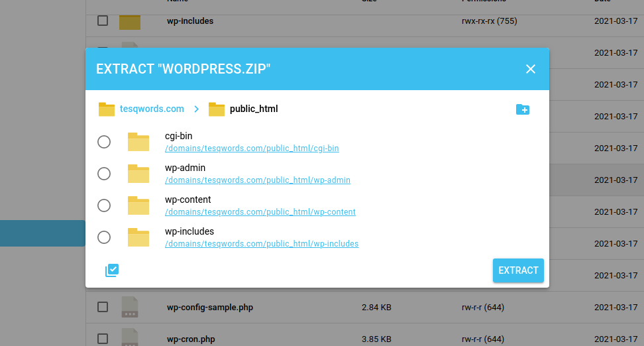Click the breadcrumb chevron arrow
Screen dimensions: 644x346
click(x=196, y=109)
